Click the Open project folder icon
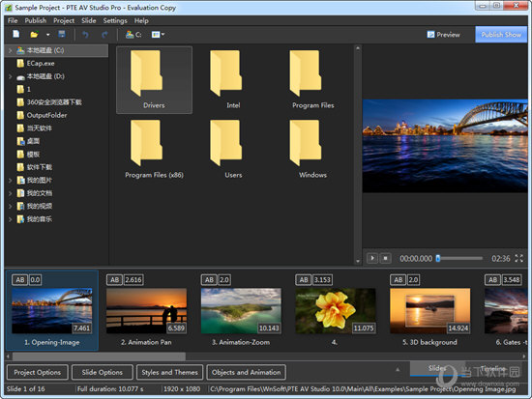Viewport: 532px width, 399px height. click(x=34, y=35)
